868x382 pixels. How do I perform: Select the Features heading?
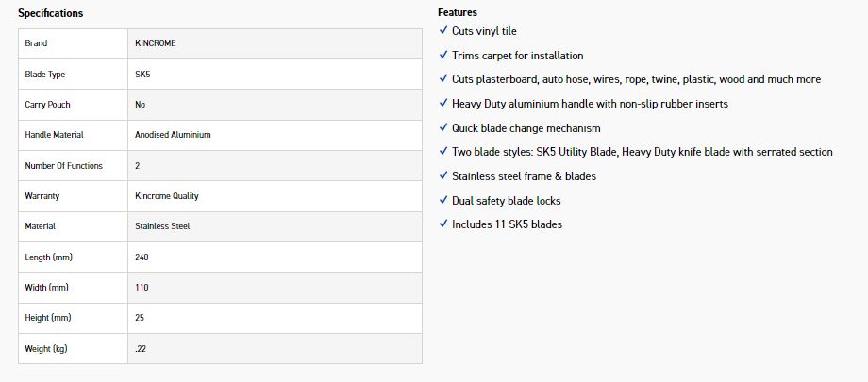pos(458,12)
